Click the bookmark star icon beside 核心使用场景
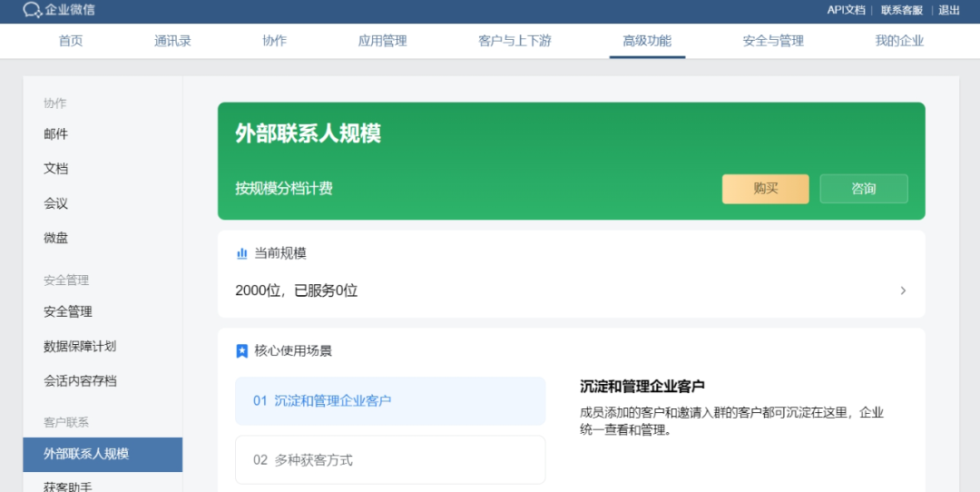 (x=242, y=350)
